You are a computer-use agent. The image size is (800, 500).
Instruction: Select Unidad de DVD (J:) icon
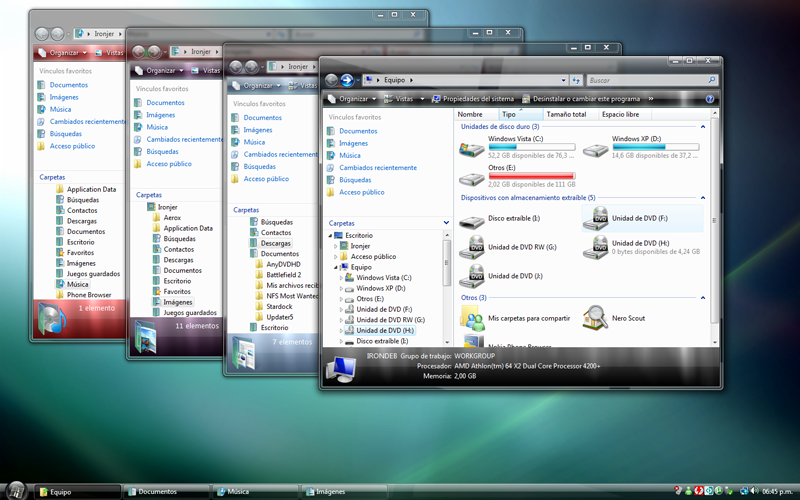point(471,277)
